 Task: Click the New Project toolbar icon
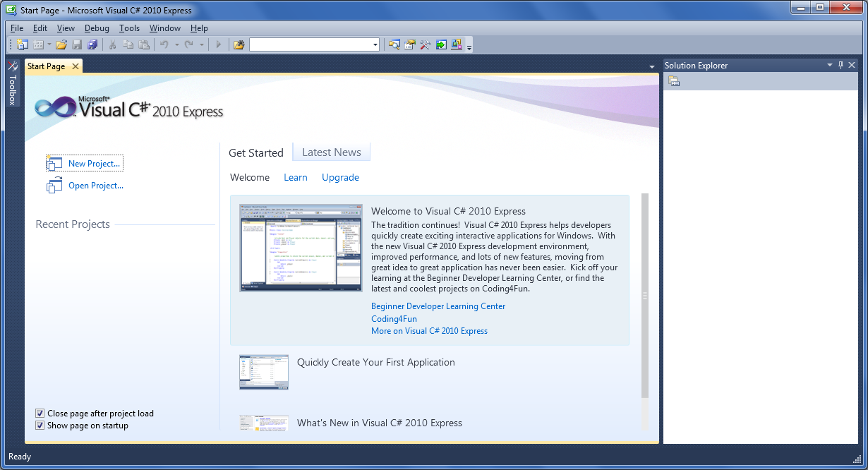point(21,44)
